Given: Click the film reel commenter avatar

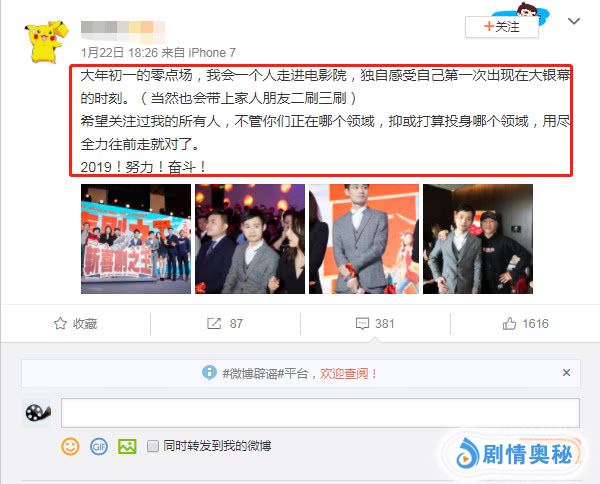Looking at the screenshot, I should coord(38,412).
